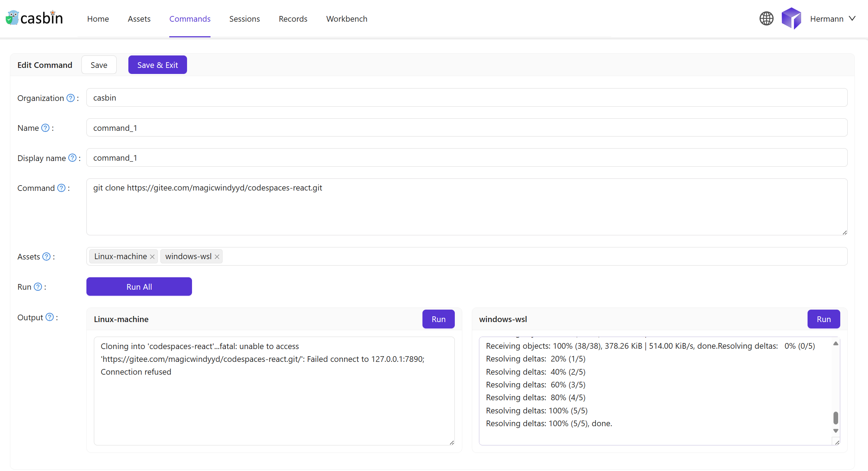Image resolution: width=868 pixels, height=471 pixels.
Task: Click the help icon beside Assets label
Action: (x=47, y=257)
